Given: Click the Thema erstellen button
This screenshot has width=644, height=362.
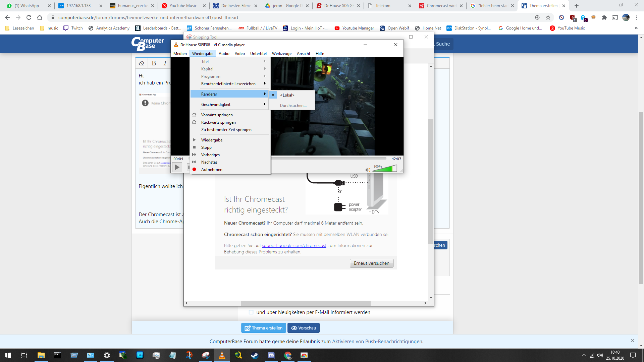Looking at the screenshot, I should (x=264, y=328).
